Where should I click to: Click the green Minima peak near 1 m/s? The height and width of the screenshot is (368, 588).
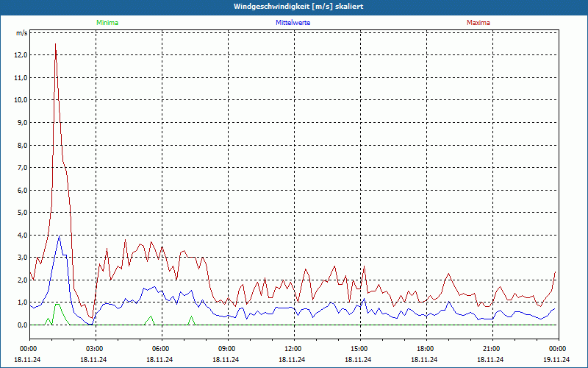click(57, 304)
